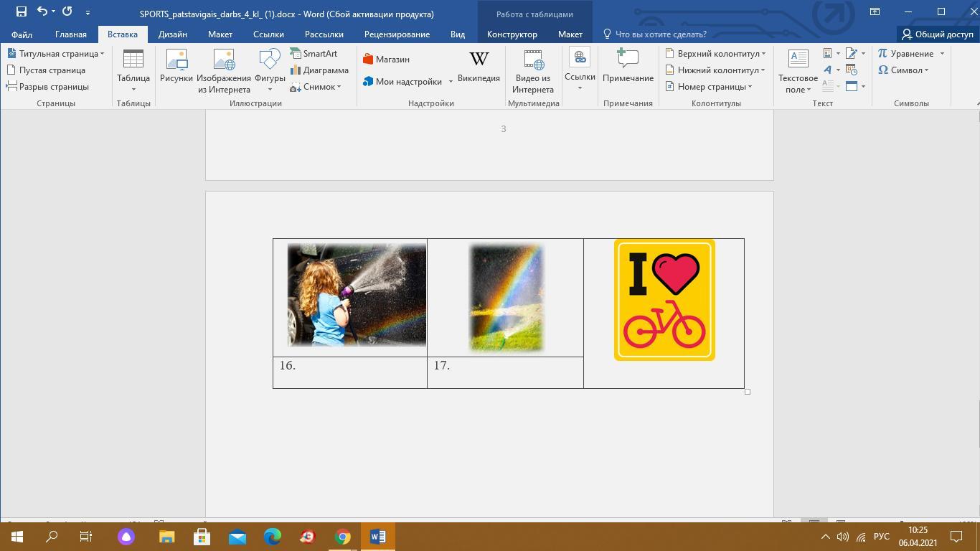980x551 pixels.
Task: Click the Quick Parts (экспресс-блоки) icon
Action: click(831, 54)
